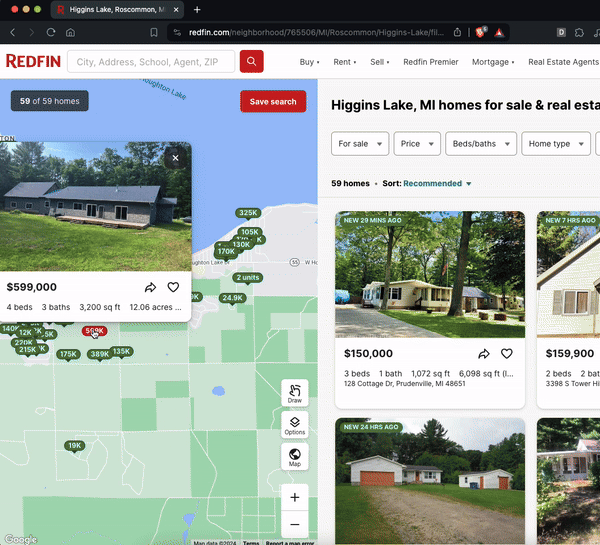The height and width of the screenshot is (545, 600).
Task: Select the 130K map price marker
Action: (242, 244)
